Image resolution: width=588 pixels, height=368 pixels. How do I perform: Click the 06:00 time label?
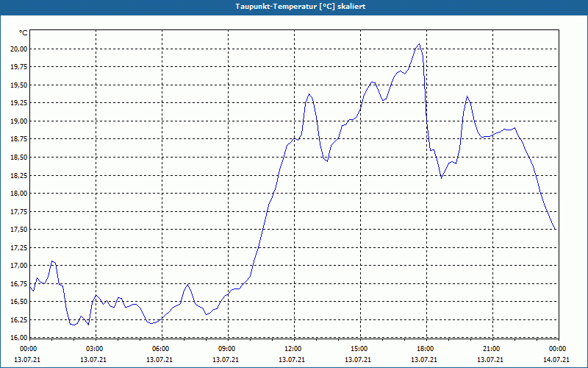(161, 349)
